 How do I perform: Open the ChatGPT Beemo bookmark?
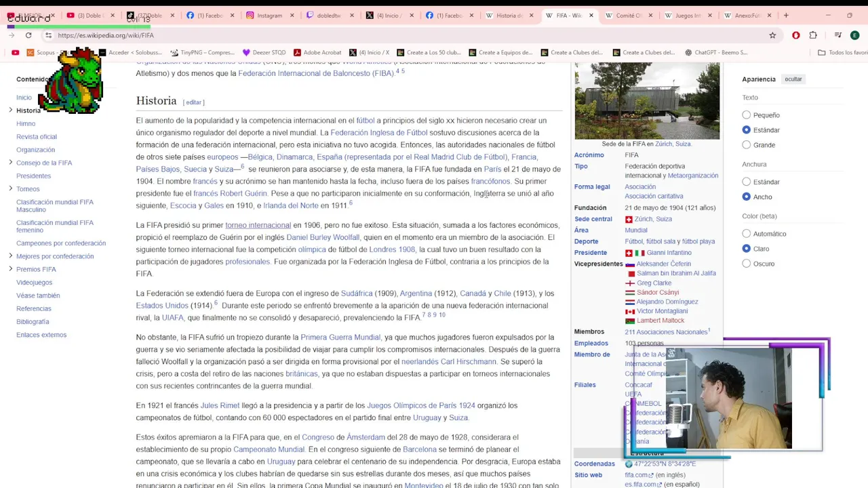(715, 52)
